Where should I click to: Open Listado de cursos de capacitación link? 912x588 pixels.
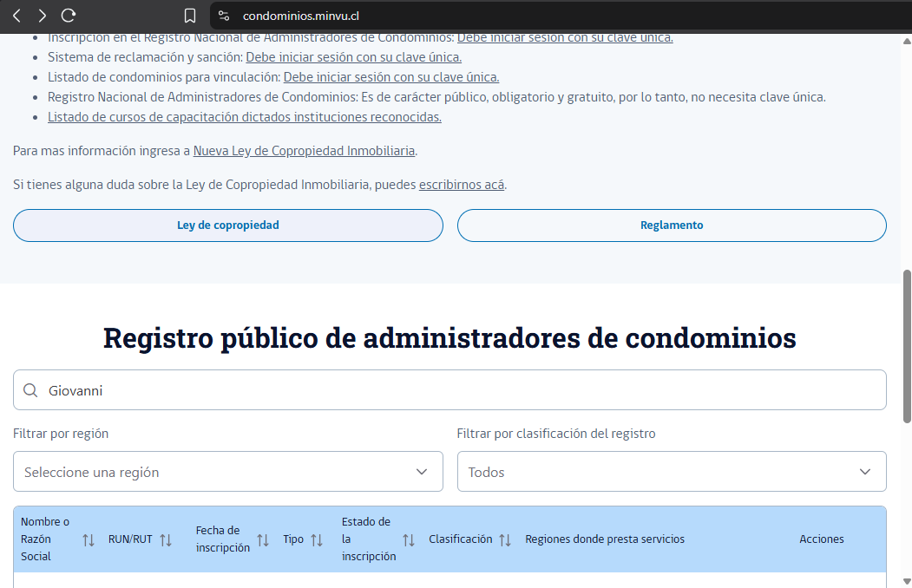tap(245, 117)
